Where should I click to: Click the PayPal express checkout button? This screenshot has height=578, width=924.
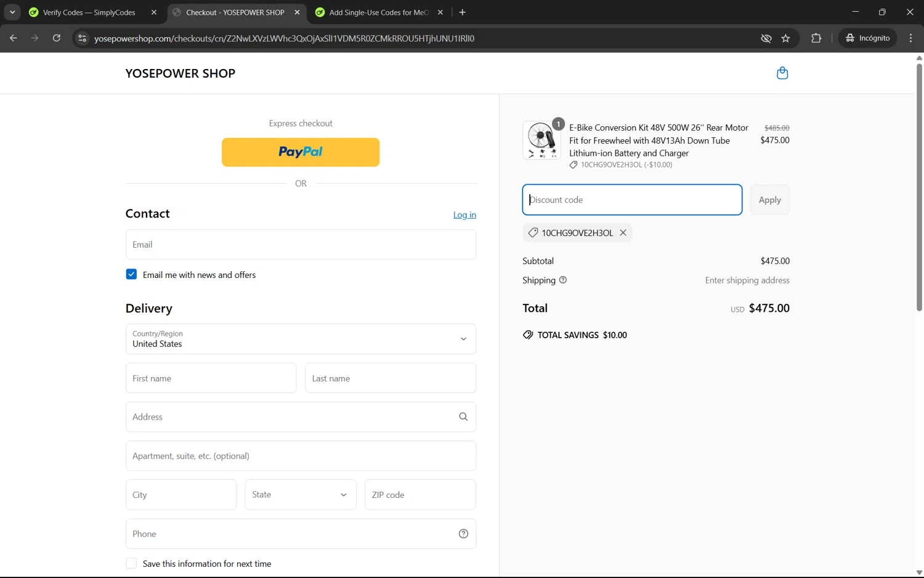(x=301, y=152)
